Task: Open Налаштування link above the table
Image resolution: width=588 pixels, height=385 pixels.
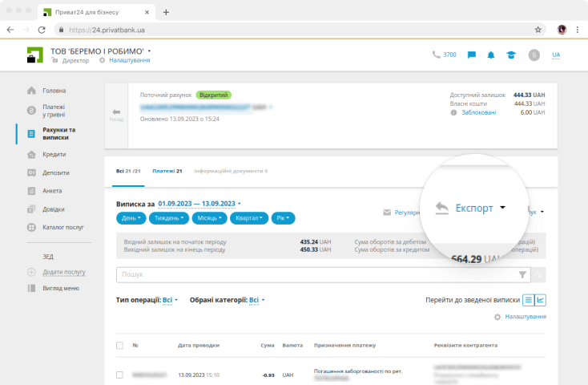Action: pos(525,317)
